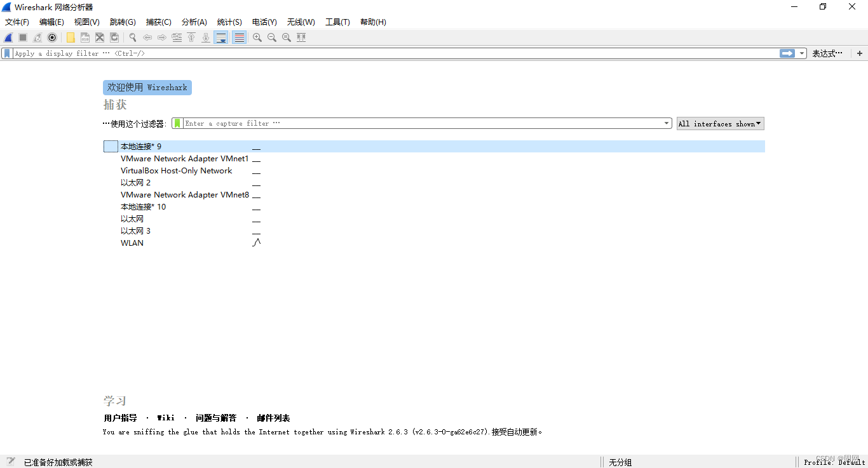The width and height of the screenshot is (868, 468).
Task: Open the 分析(A) menu
Action: 194,22
